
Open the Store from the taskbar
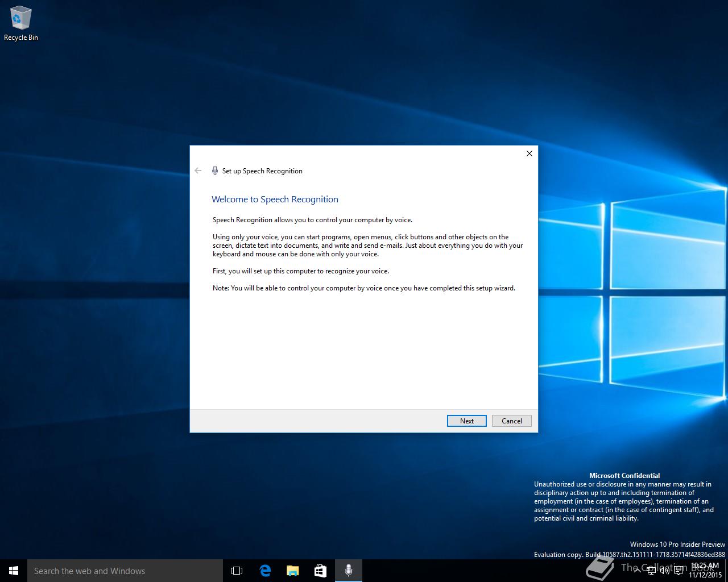point(320,571)
